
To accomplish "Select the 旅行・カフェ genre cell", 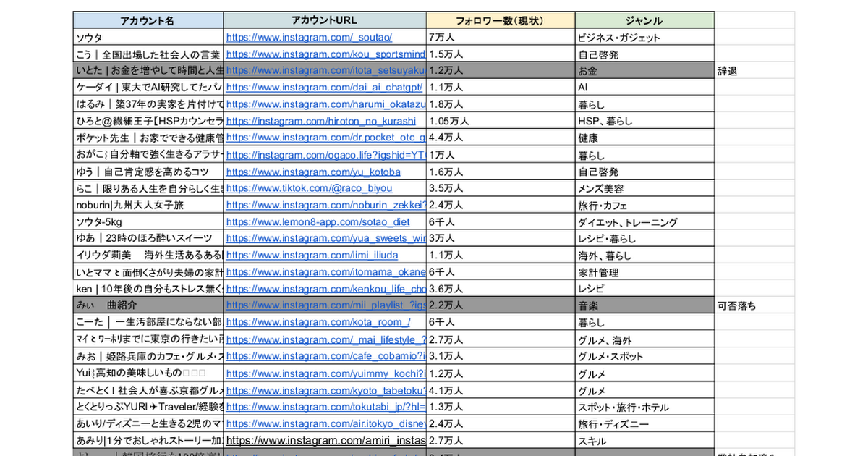I will pos(644,205).
